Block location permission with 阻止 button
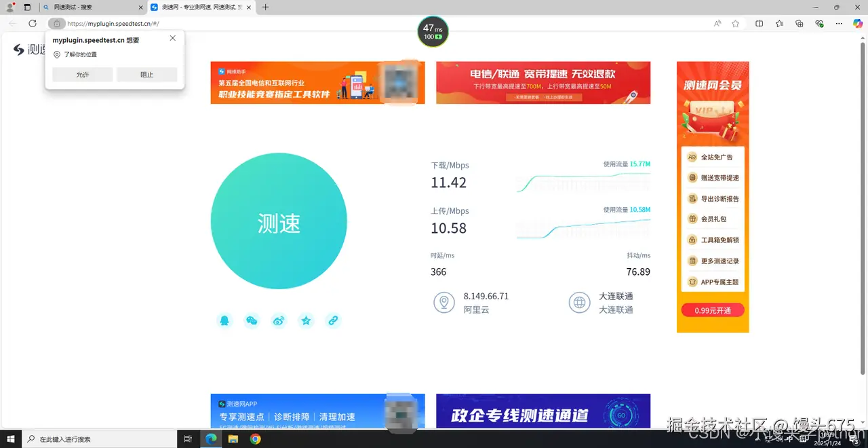The height and width of the screenshot is (448, 868). (x=146, y=75)
